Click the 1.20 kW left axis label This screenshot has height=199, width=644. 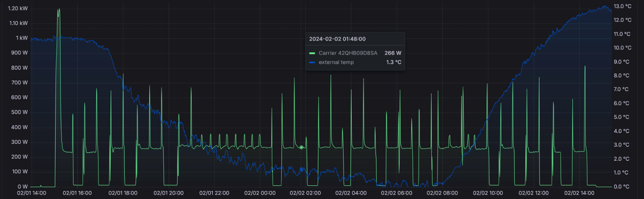pos(18,8)
